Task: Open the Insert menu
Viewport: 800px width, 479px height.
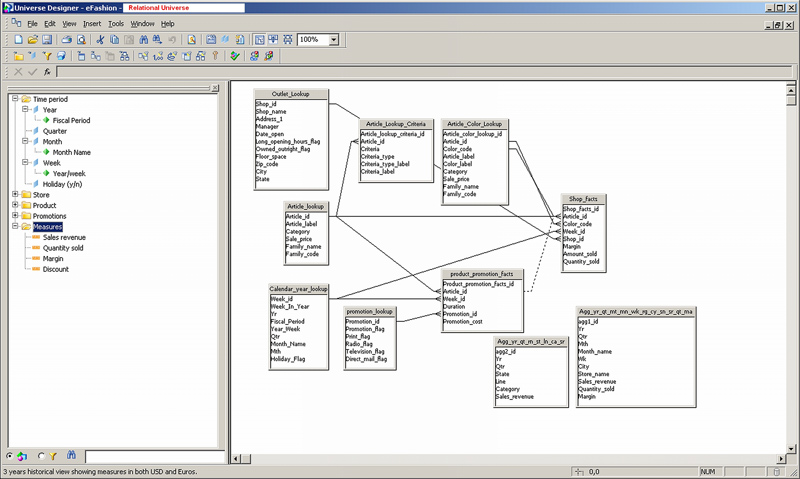Action: [92, 23]
